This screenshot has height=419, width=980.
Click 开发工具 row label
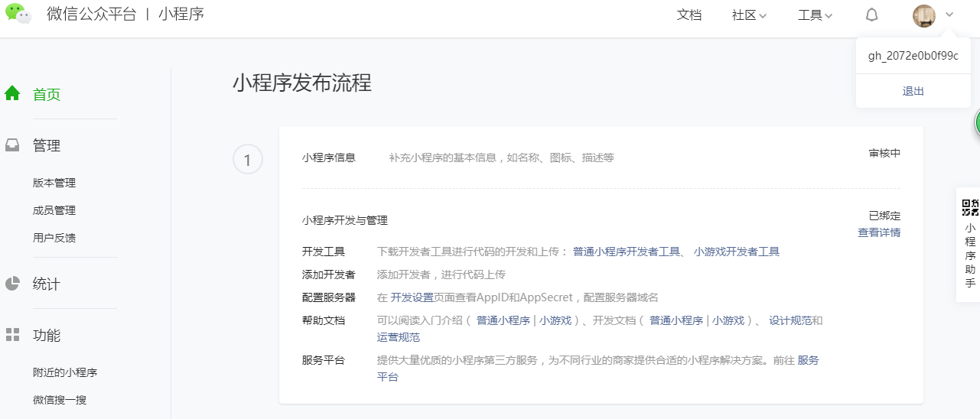(324, 252)
